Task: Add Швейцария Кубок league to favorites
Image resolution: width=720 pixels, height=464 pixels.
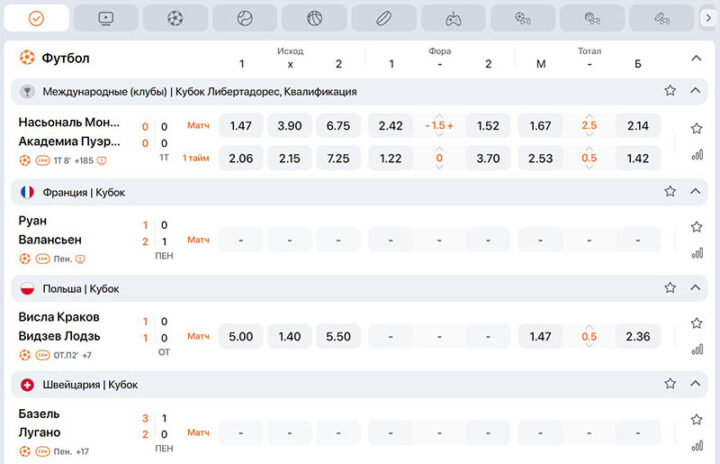Action: point(670,384)
